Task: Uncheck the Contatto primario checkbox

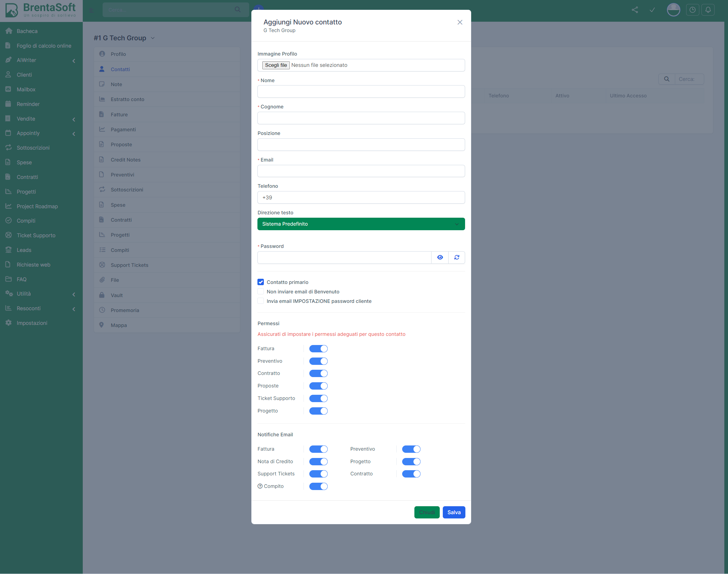Action: (260, 282)
